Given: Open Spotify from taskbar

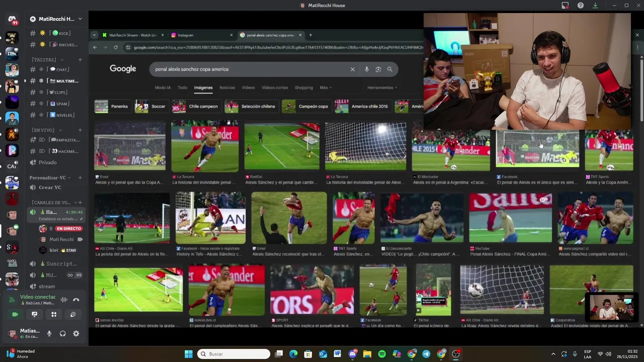Looking at the screenshot, I should tap(382, 354).
